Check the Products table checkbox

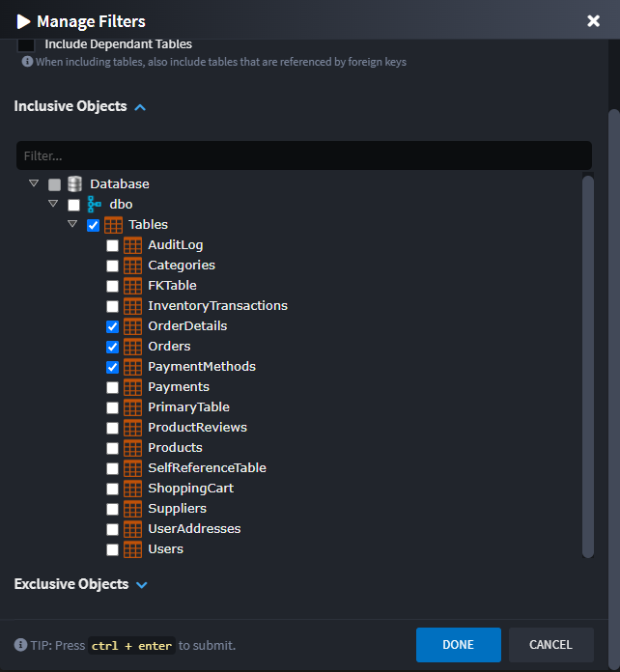pyautogui.click(x=112, y=448)
